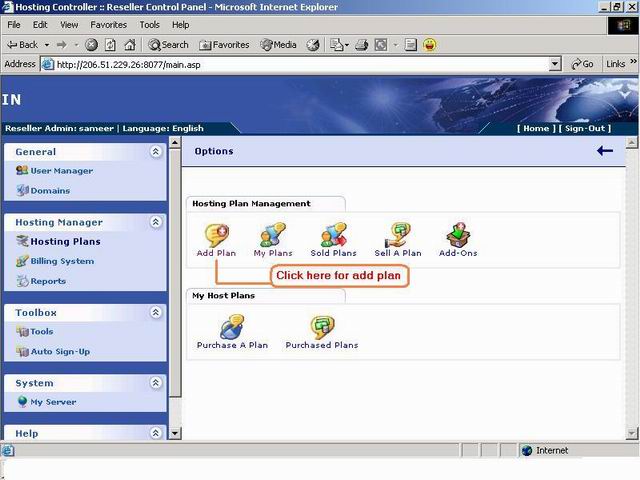Click the History toolbar icon
Viewport: 640px width, 480px height.
[x=313, y=45]
